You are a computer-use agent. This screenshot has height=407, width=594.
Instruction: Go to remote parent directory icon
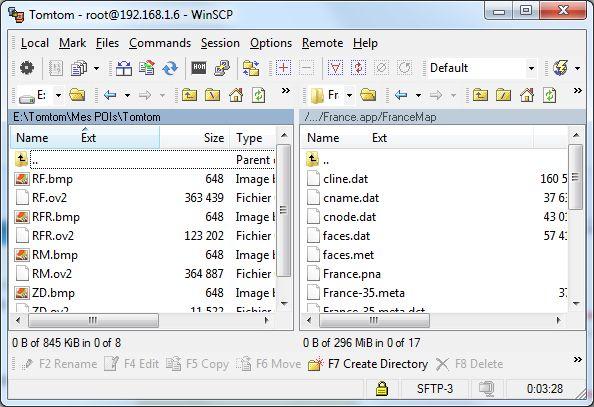[480, 95]
